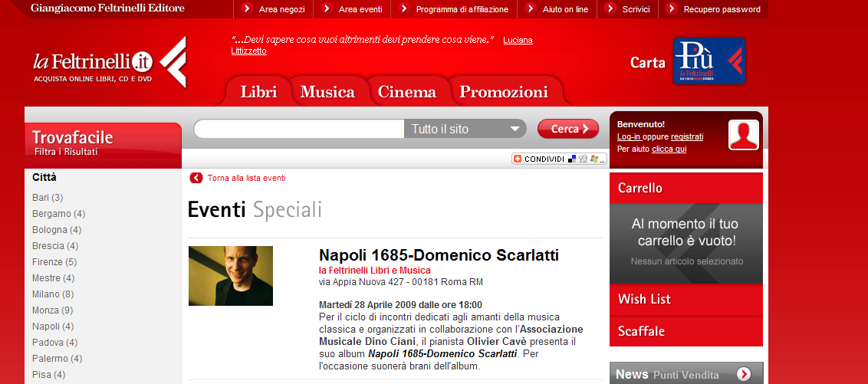Screen dimensions: 868x384
Task: Click the News Punti Vendita bar
Action: (x=686, y=374)
